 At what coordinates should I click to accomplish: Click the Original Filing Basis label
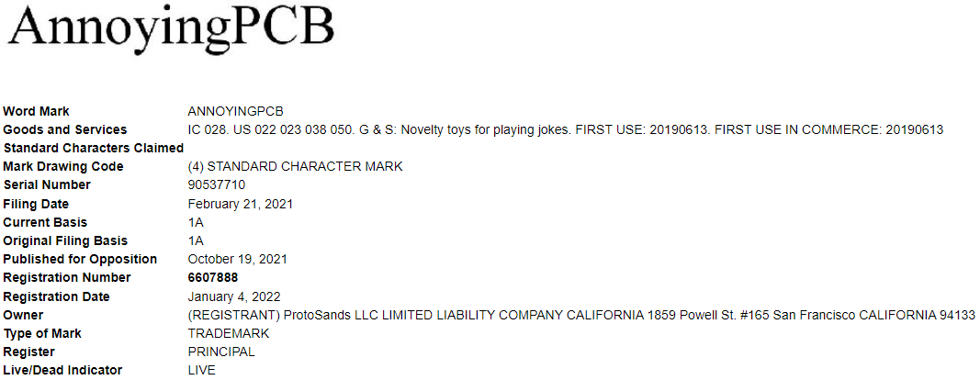click(x=63, y=240)
